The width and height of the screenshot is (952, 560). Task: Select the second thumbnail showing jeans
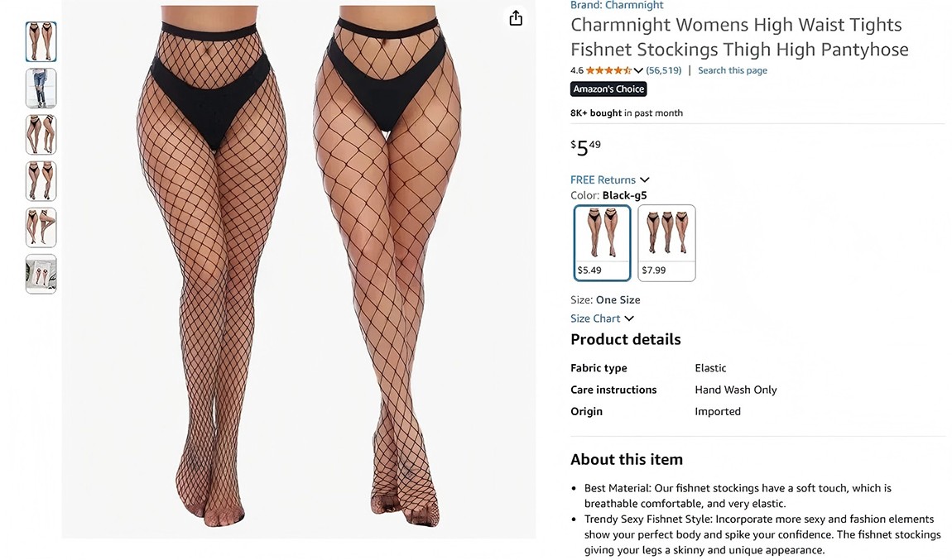coord(41,89)
